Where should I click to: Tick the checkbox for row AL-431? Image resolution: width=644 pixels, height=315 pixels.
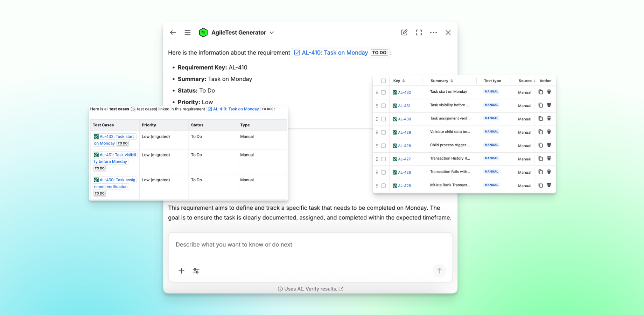[383, 106]
